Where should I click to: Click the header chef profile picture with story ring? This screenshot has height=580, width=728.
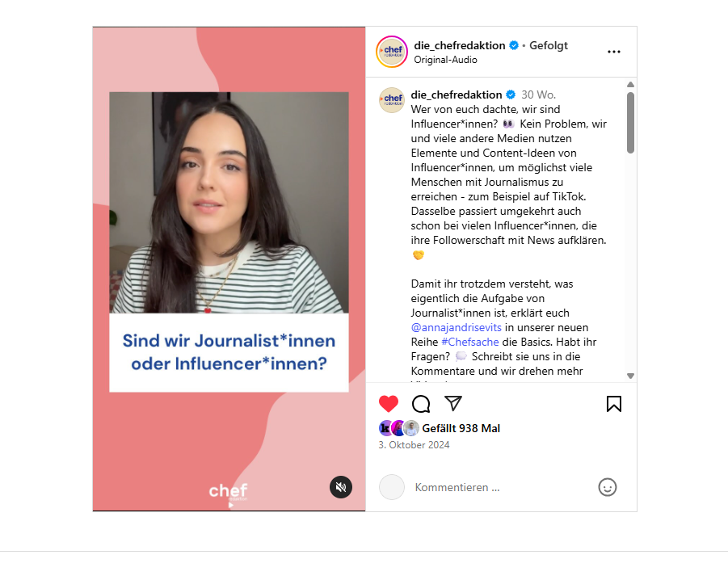392,52
